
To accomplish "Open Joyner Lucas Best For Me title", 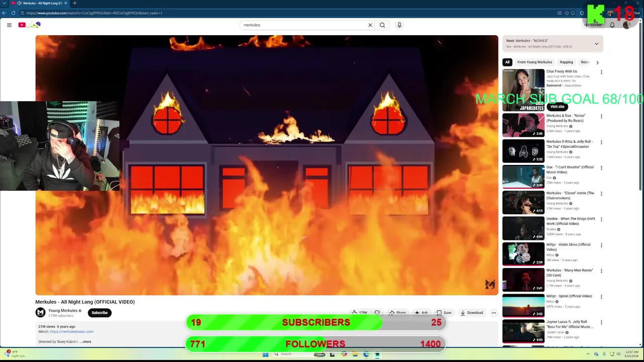I will (570, 324).
